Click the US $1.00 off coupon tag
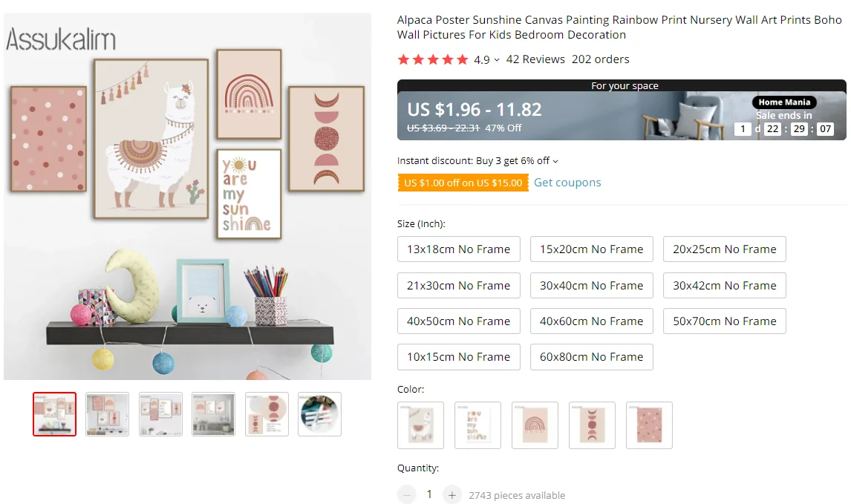Image resolution: width=851 pixels, height=504 pixels. point(463,183)
